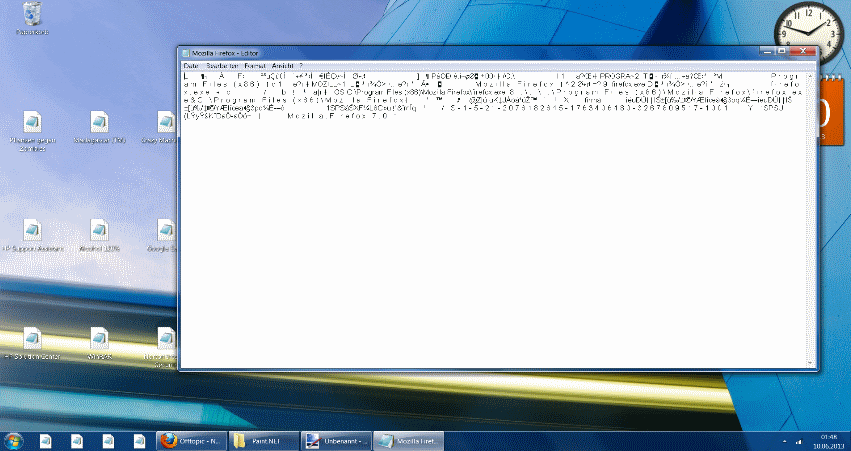Select the HP Support Assistant desktop icon
Image resolution: width=851 pixels, height=451 pixels.
[33, 236]
